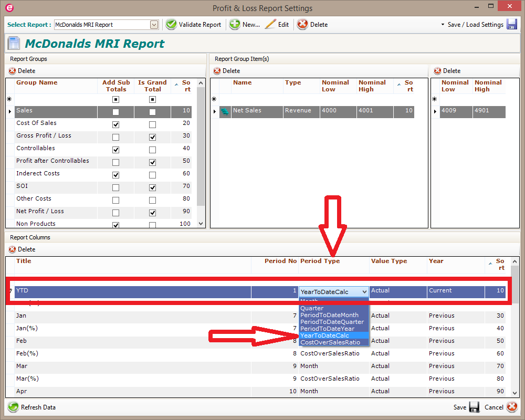Click the Save floppy disk icon at bottom
Screen dimensions: 525x420
[475, 407]
